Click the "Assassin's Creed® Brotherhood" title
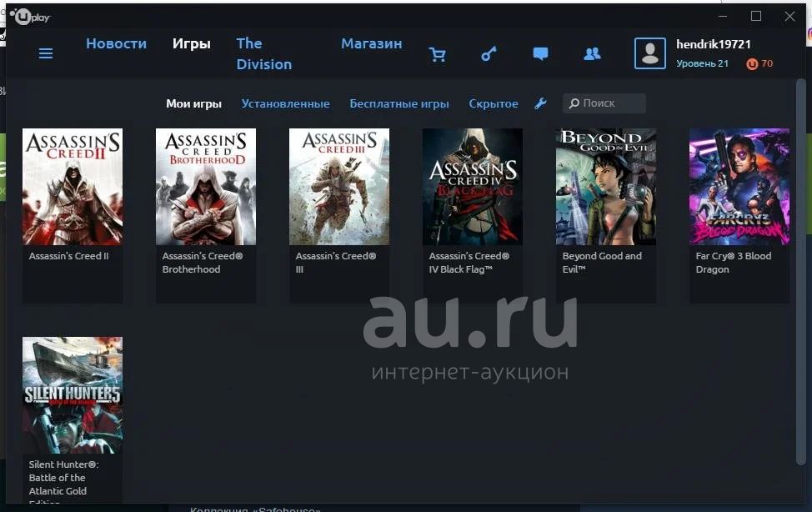This screenshot has width=812, height=512. click(x=203, y=263)
